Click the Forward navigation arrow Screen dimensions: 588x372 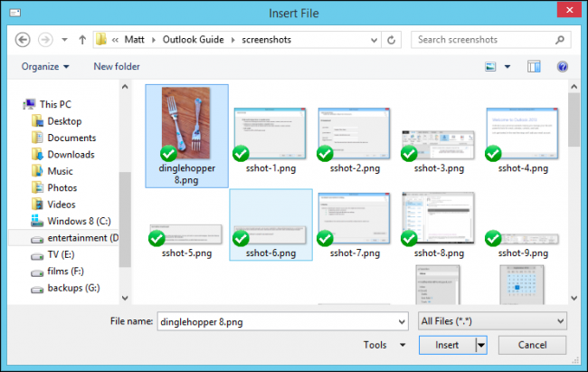coord(45,40)
